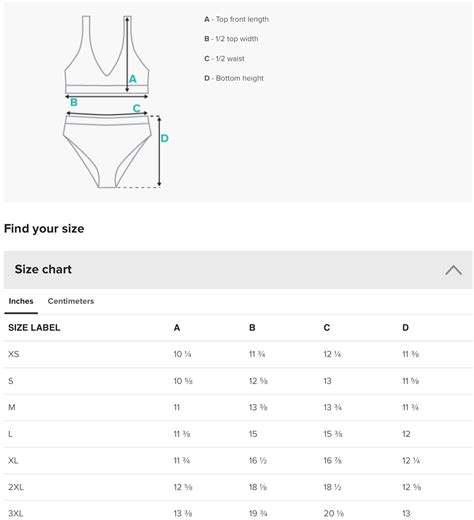Click the teal letter A on diagram
474x520 pixels.
point(133,79)
